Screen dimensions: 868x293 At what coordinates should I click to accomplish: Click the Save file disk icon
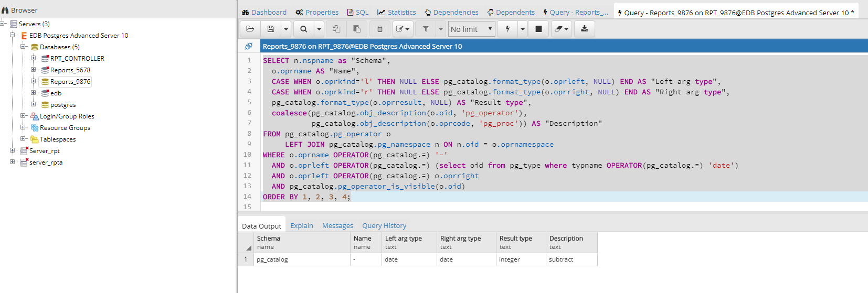point(271,29)
